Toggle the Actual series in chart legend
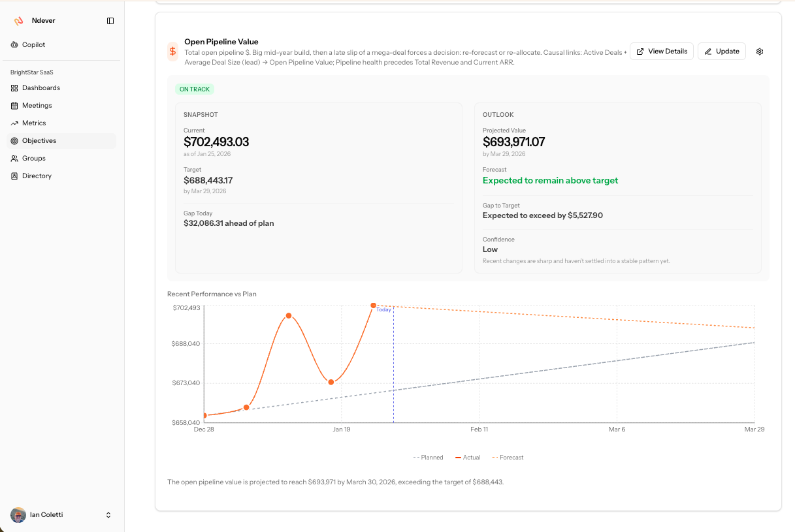This screenshot has height=532, width=795. tap(468, 458)
